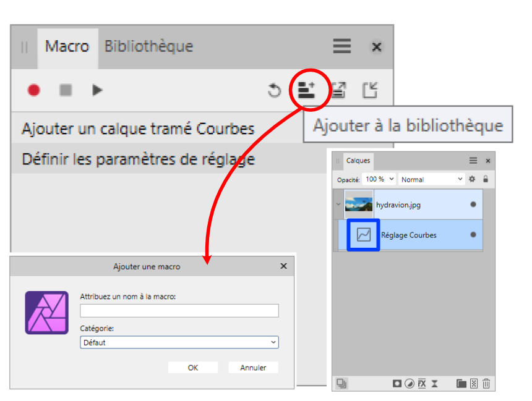The image size is (532, 401).
Task: Select step 'Ajouter un calque tramé Courbes'
Action: coord(138,129)
